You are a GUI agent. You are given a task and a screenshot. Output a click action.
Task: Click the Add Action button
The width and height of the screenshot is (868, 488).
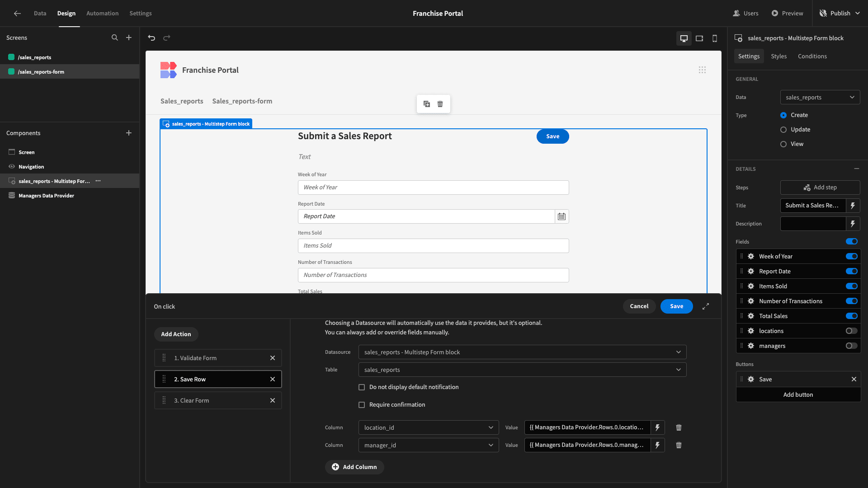pyautogui.click(x=176, y=334)
